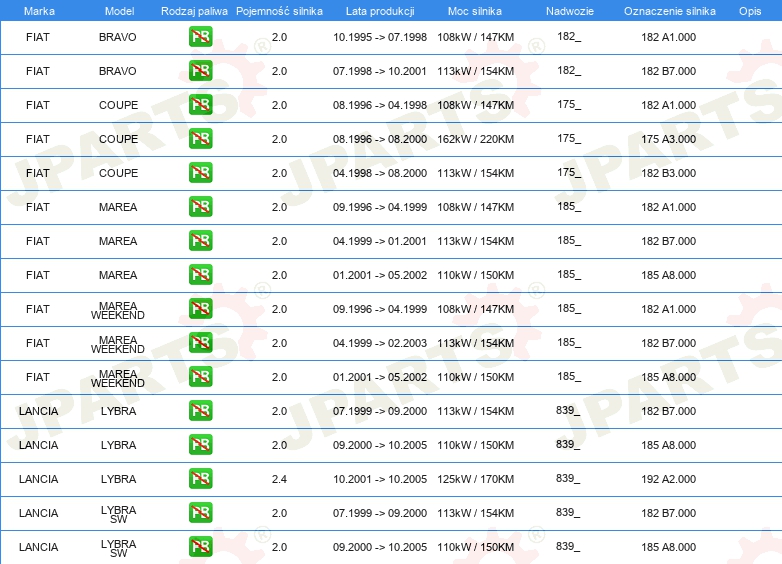Image resolution: width=782 pixels, height=564 pixels.
Task: Click fuel icon in Coupe 182 B3.000 row
Action: pos(200,173)
